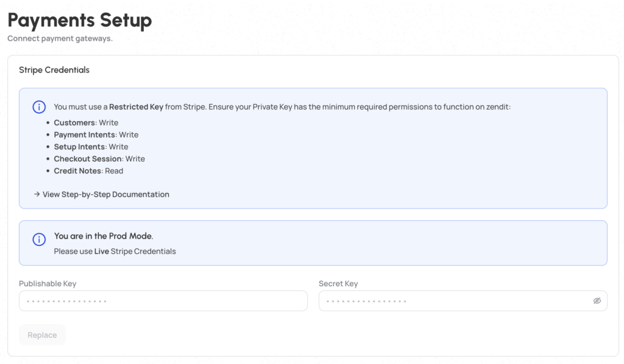This screenshot has width=624, height=364.
Task: Click the Payments Setup page title
Action: [x=80, y=20]
